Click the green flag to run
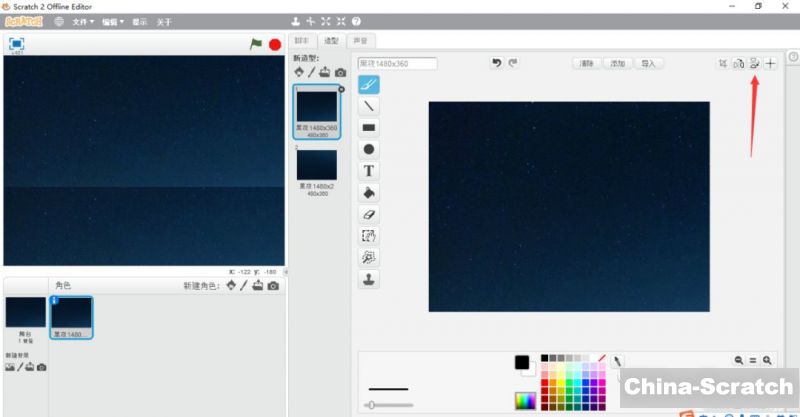 click(256, 44)
